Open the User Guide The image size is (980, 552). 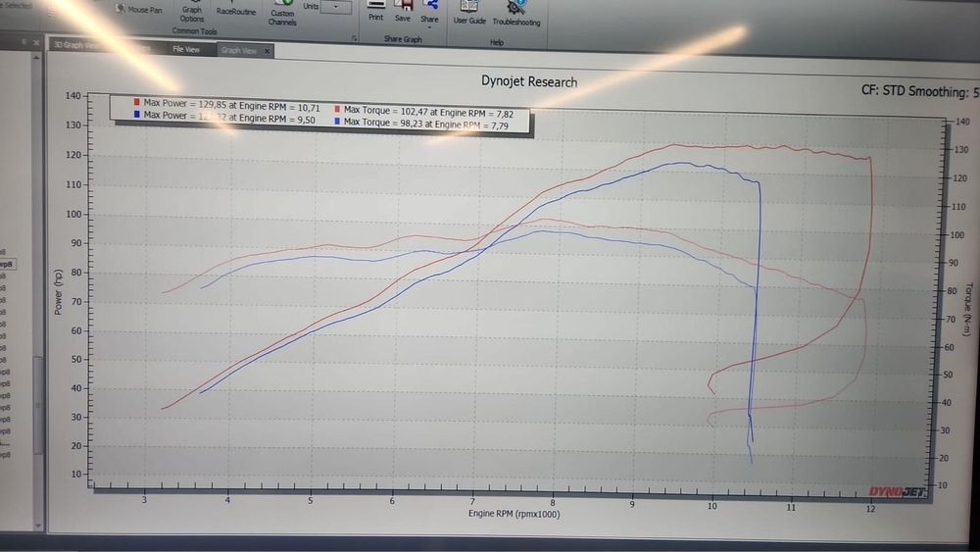click(x=469, y=13)
